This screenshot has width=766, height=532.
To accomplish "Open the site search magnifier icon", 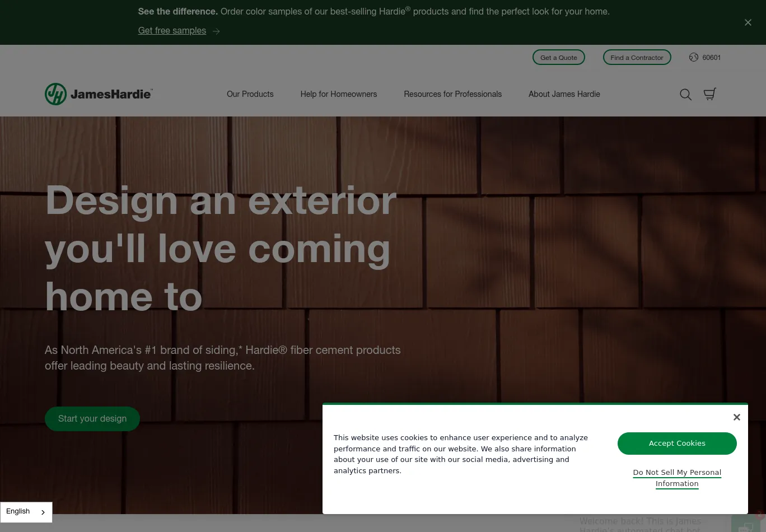I will [685, 95].
